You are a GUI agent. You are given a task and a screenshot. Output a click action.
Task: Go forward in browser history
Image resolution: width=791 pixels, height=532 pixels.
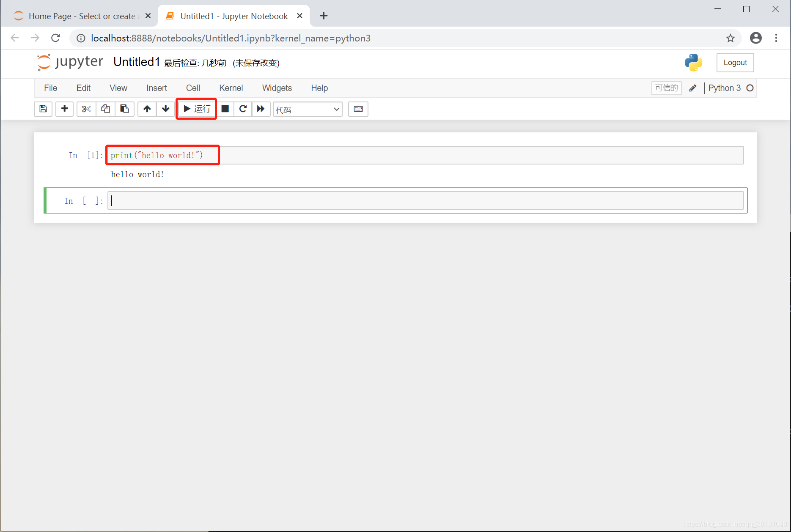[35, 38]
